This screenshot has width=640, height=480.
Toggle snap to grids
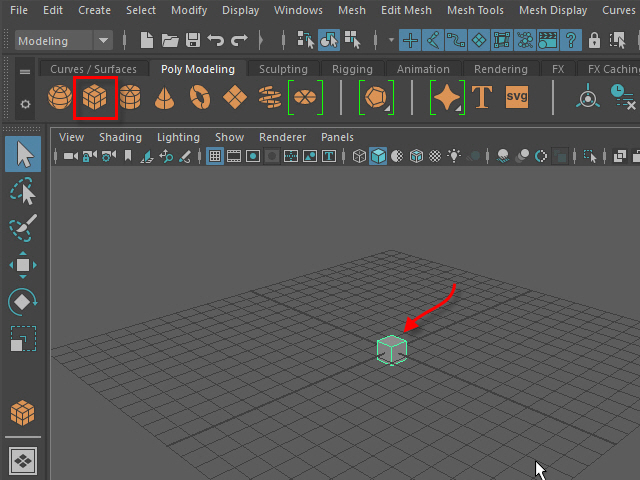pos(410,41)
